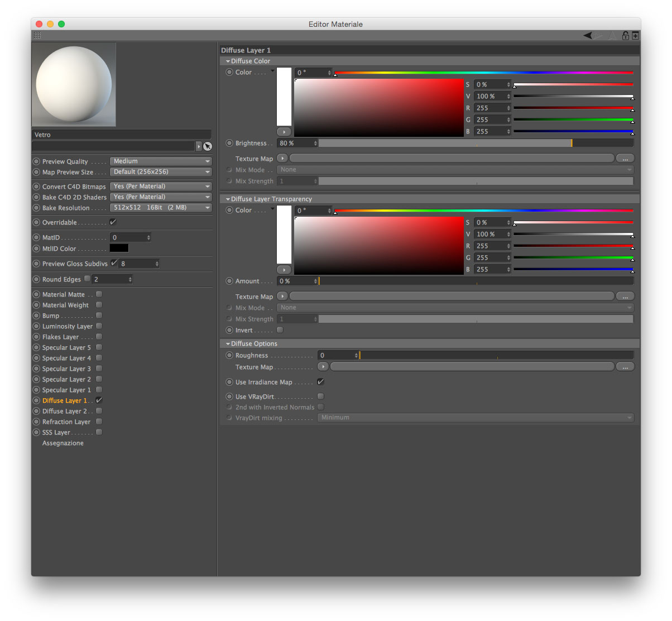Select the Luminosity Layer entry
The width and height of the screenshot is (672, 621).
point(68,326)
